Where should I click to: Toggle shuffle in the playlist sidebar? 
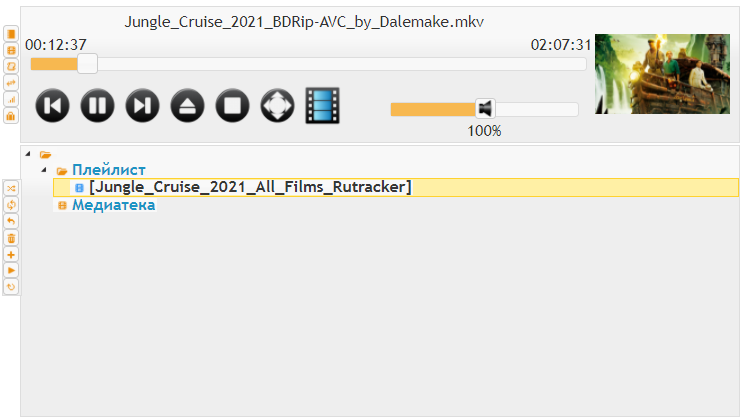[x=11, y=189]
